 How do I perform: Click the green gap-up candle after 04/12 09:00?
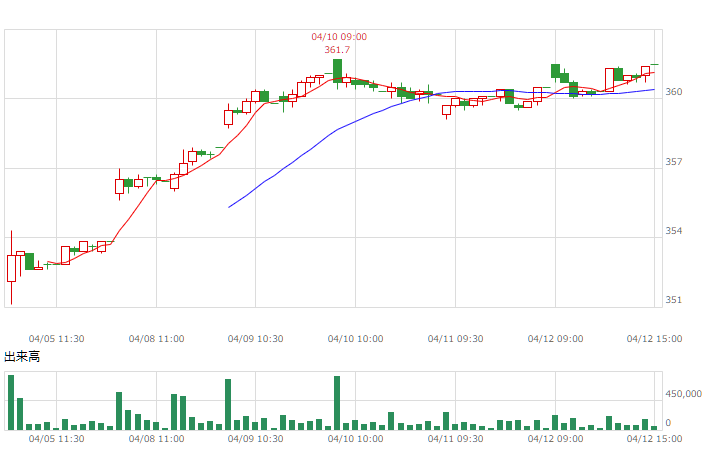click(x=555, y=71)
